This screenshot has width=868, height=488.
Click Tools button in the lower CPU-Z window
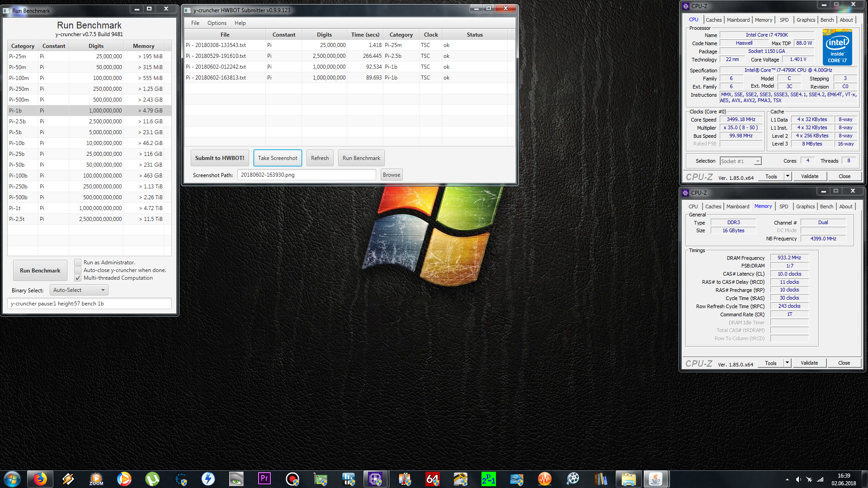pos(771,363)
